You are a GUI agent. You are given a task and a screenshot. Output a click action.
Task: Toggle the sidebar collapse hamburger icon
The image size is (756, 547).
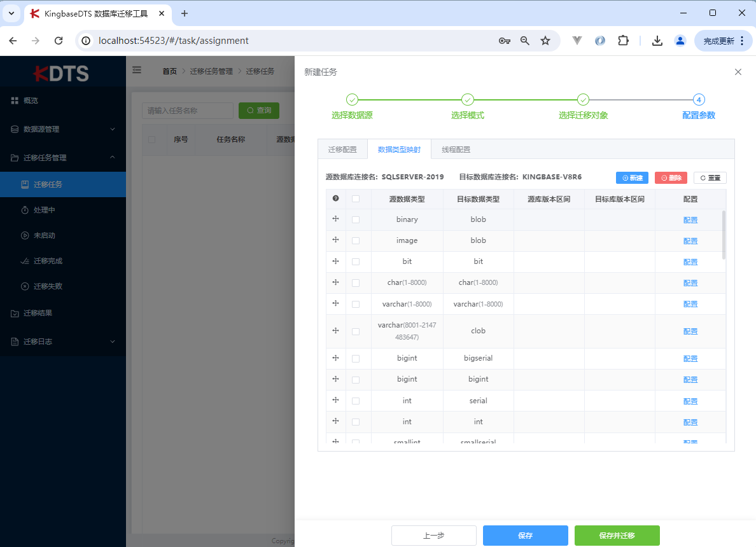point(136,71)
